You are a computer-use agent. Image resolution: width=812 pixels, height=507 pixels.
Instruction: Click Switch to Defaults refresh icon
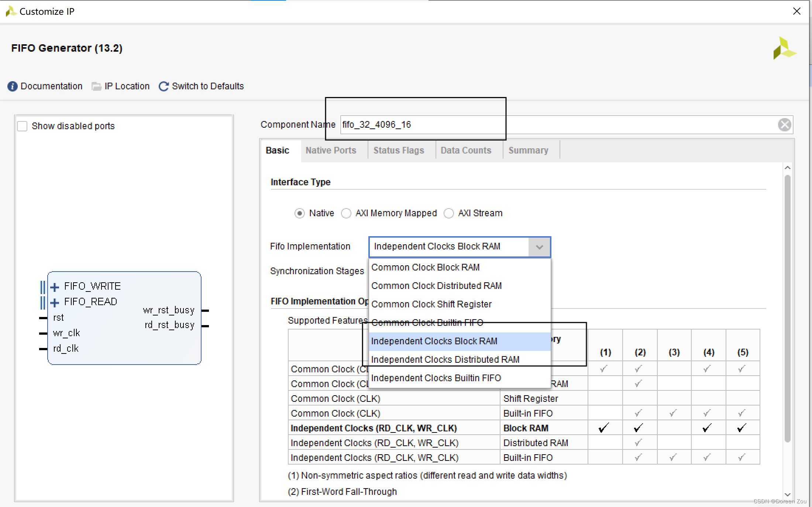(x=164, y=86)
